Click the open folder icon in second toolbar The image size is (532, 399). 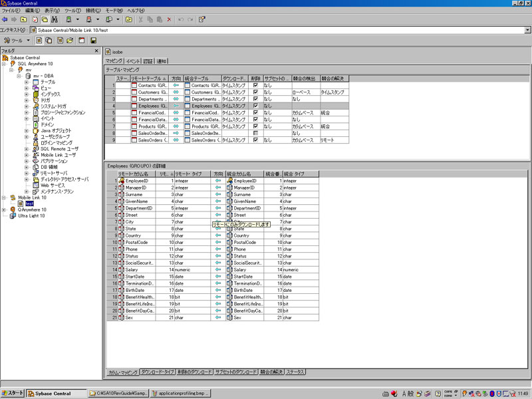pos(70,41)
